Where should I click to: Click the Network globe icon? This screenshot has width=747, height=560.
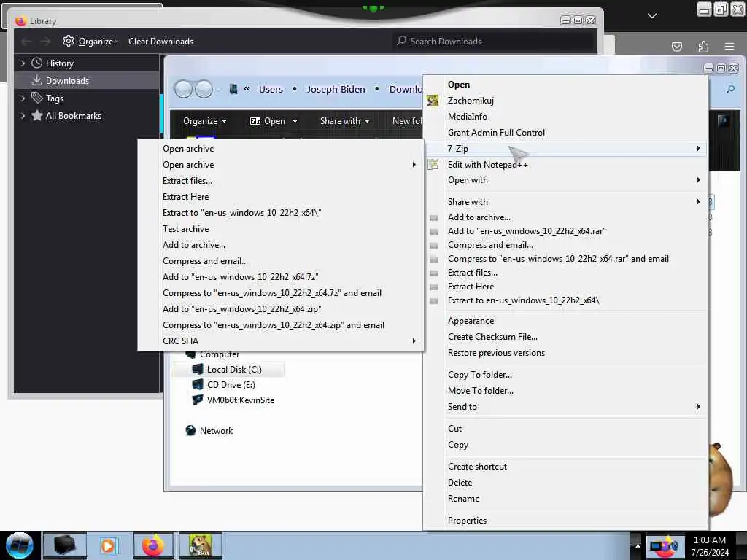pyautogui.click(x=190, y=430)
